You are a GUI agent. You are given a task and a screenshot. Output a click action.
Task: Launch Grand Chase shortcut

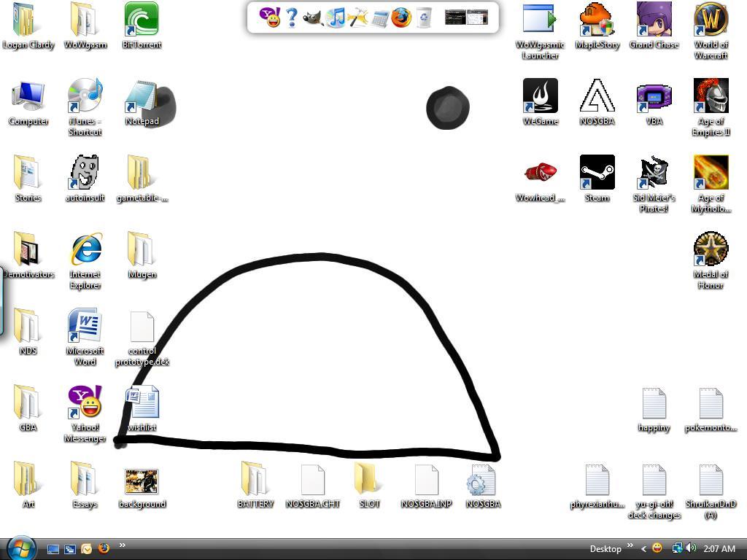[x=654, y=26]
